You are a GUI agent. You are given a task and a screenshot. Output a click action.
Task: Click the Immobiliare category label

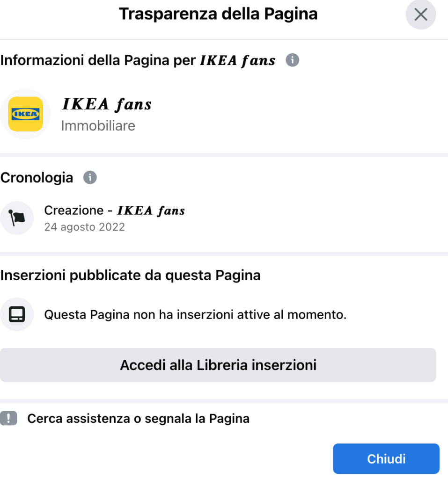(x=98, y=126)
